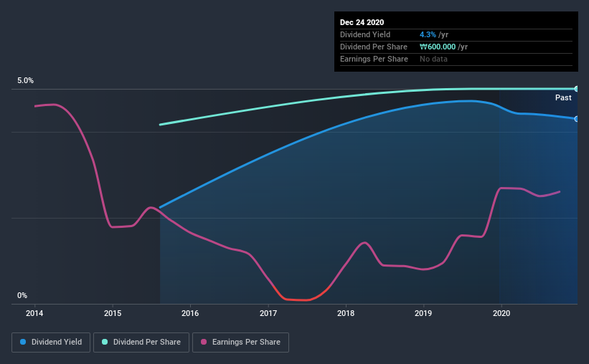Toggle the Dividend Per Share legend button
This screenshot has height=364, width=589.
click(141, 343)
